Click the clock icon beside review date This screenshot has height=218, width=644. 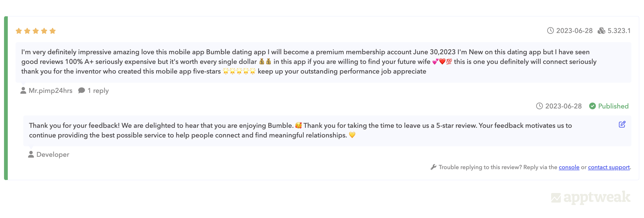550,31
